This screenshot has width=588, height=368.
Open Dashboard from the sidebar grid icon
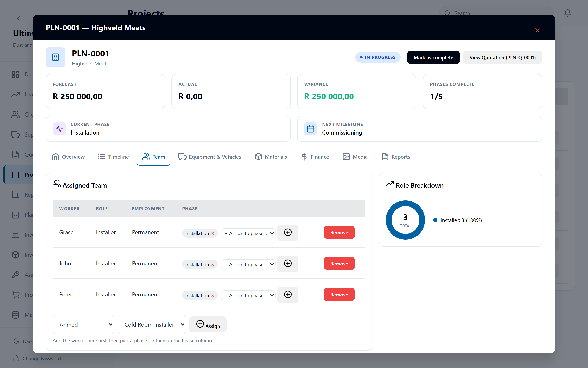16,74
